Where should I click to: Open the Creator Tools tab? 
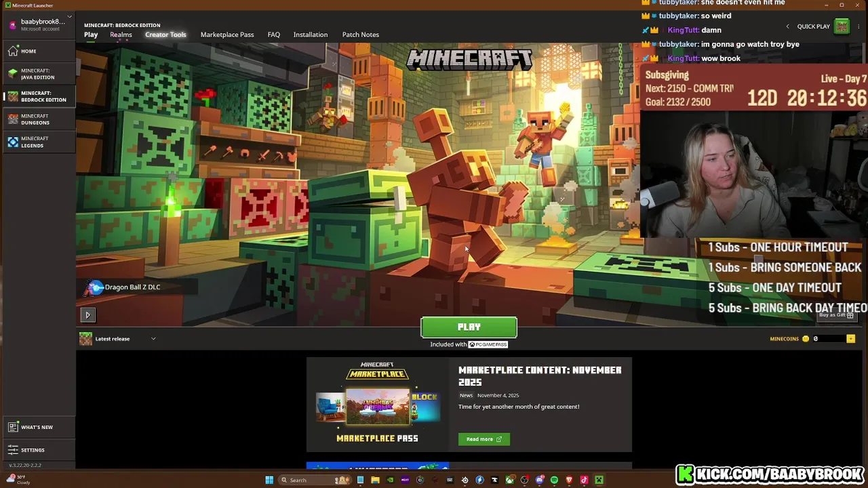point(165,35)
